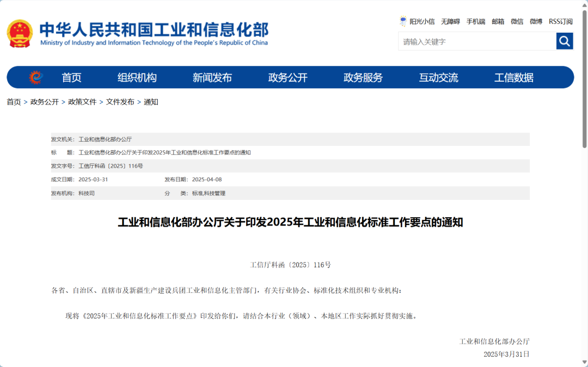Click the notice title in the 标题 row
The height and width of the screenshot is (367, 588).
pyautogui.click(x=164, y=152)
